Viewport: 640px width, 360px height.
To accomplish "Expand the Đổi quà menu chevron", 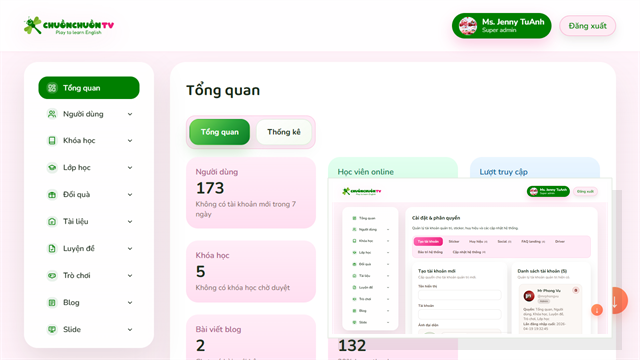I will click(x=130, y=195).
